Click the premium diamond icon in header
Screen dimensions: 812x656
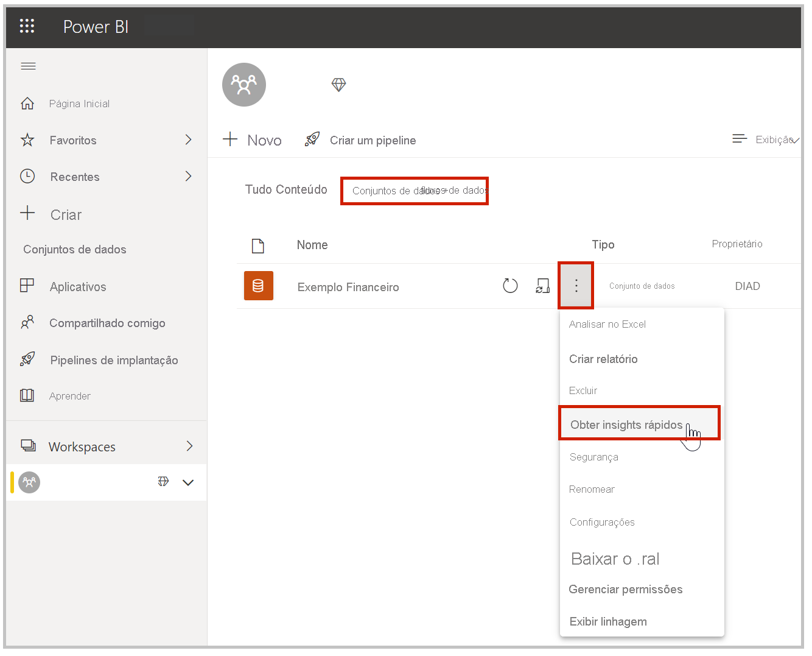tap(339, 85)
